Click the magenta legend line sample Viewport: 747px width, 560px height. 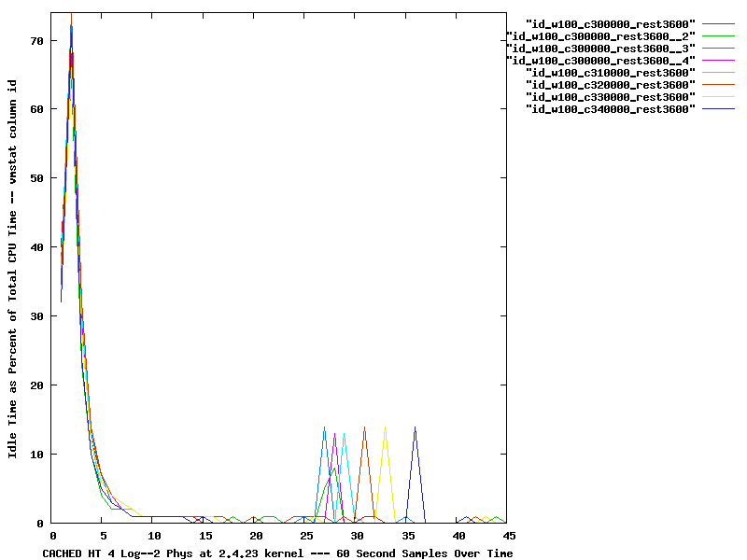718,61
